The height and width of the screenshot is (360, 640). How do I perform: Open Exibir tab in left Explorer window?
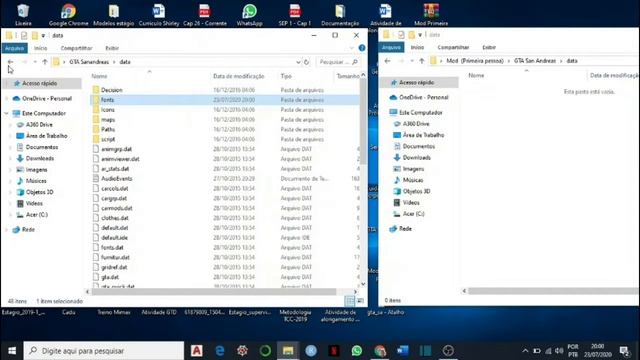click(112, 48)
